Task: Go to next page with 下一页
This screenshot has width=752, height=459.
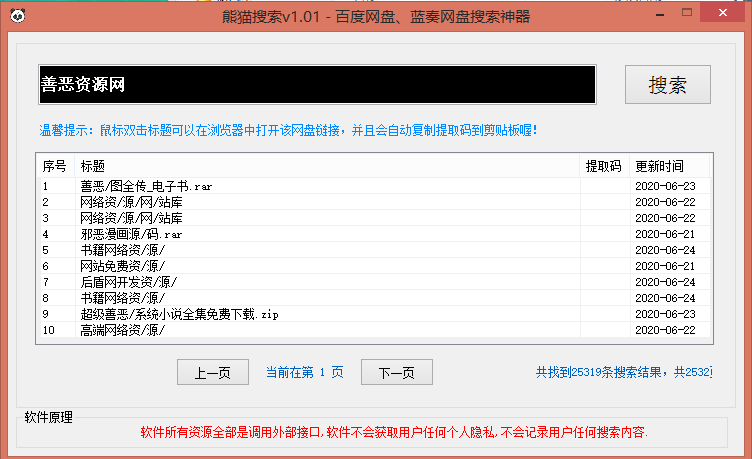Action: (397, 372)
